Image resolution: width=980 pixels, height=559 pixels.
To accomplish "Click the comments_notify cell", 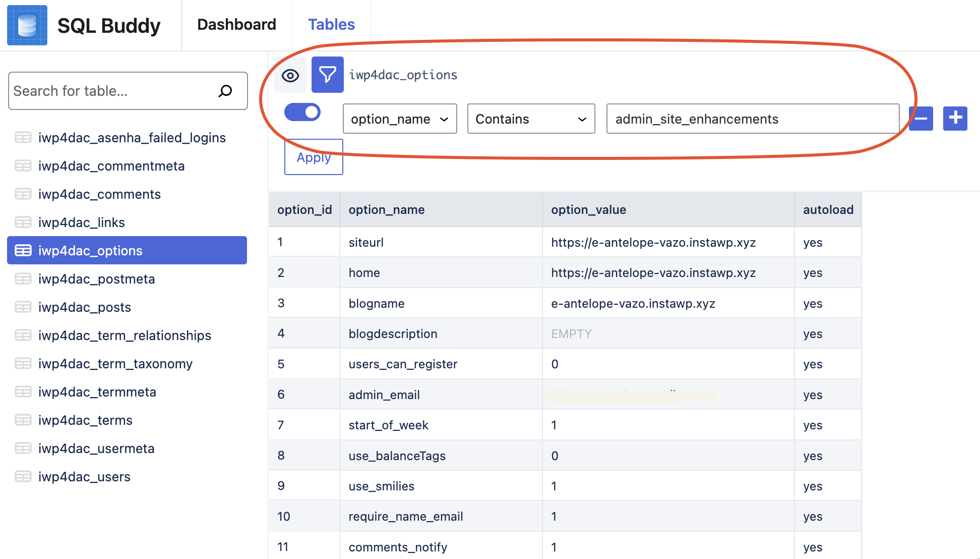I will click(x=441, y=546).
